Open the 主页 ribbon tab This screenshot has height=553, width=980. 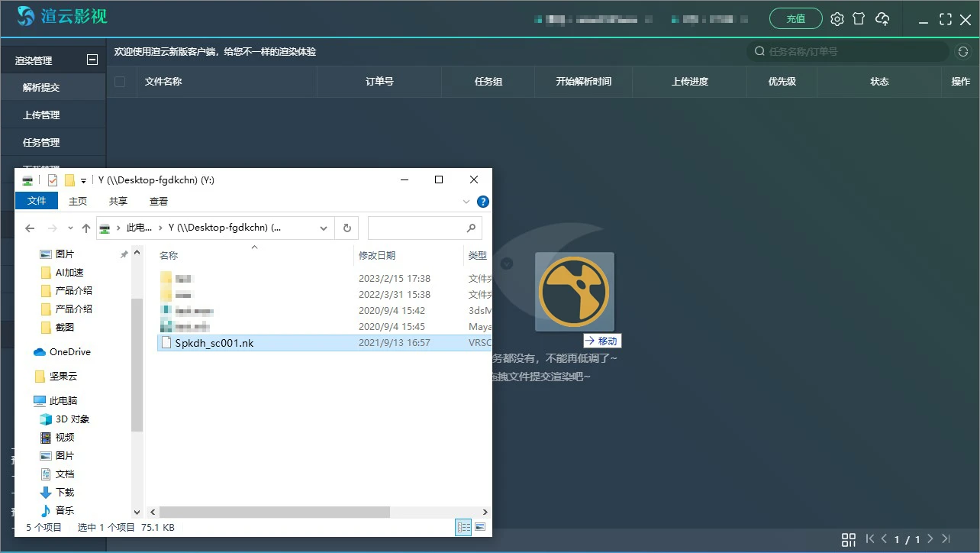78,202
